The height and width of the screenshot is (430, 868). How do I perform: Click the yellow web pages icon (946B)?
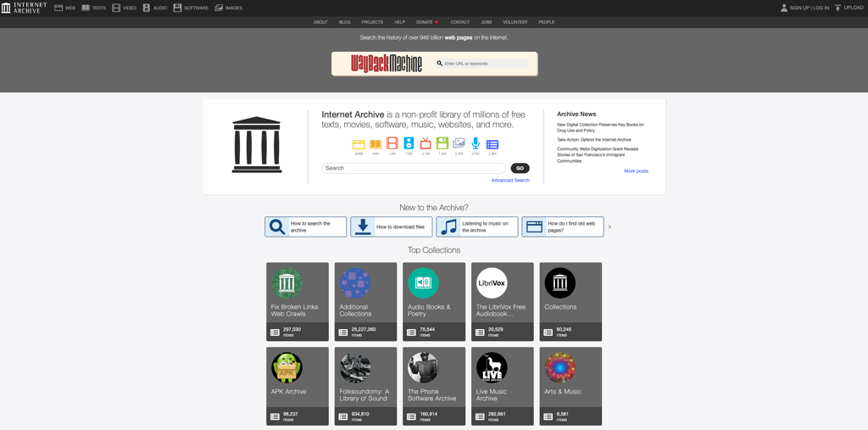(x=359, y=143)
